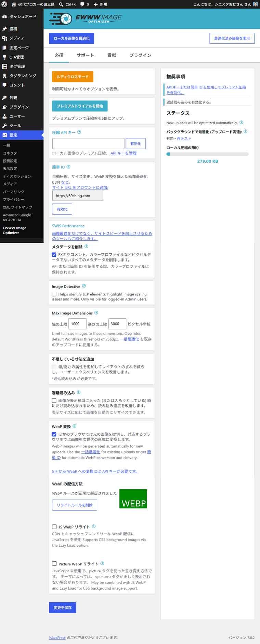This screenshot has width=260, height=644.
Task: Enable the JS WebP リライト checkbox
Action: (54, 527)
